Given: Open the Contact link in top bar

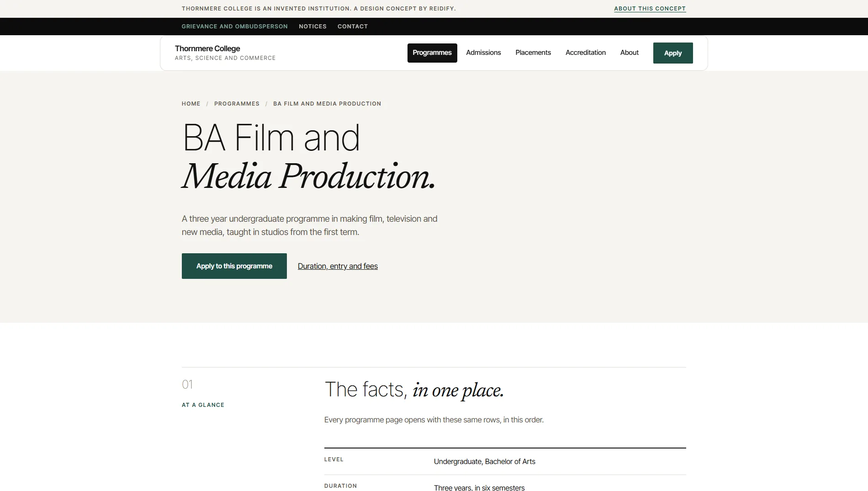Looking at the screenshot, I should coord(353,27).
